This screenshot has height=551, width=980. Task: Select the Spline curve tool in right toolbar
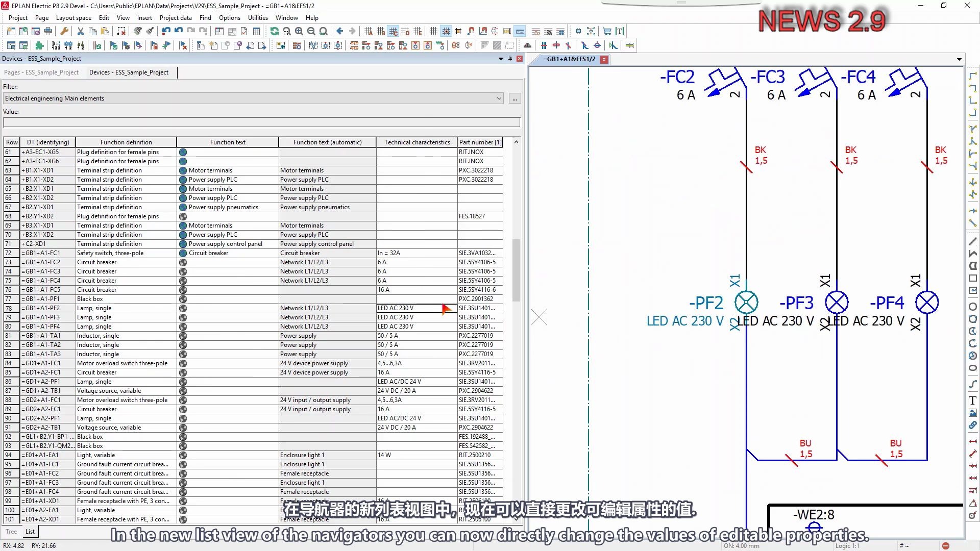pyautogui.click(x=973, y=384)
